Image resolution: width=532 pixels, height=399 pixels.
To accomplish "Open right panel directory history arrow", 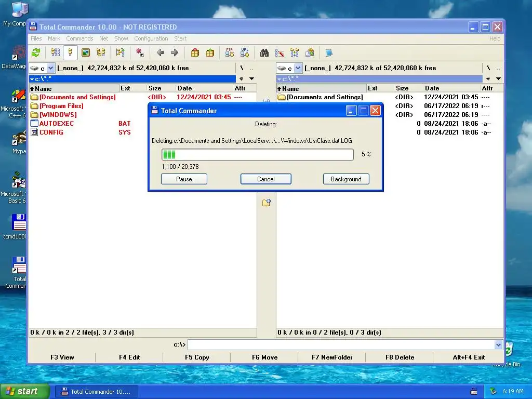I will pos(498,79).
